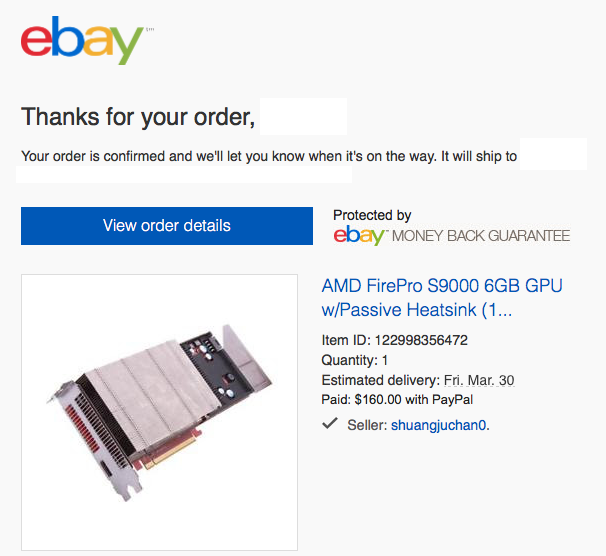Click the Fri. Mar. 30 delivery date

479,380
